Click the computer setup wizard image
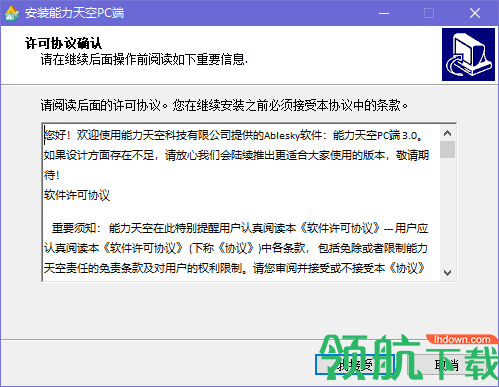 pos(468,54)
